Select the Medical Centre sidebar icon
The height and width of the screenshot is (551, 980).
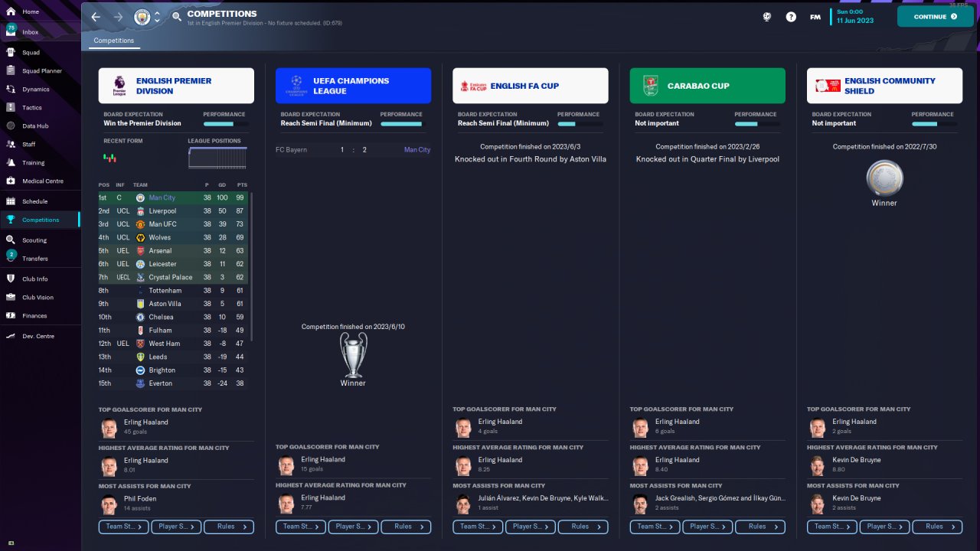(x=11, y=181)
